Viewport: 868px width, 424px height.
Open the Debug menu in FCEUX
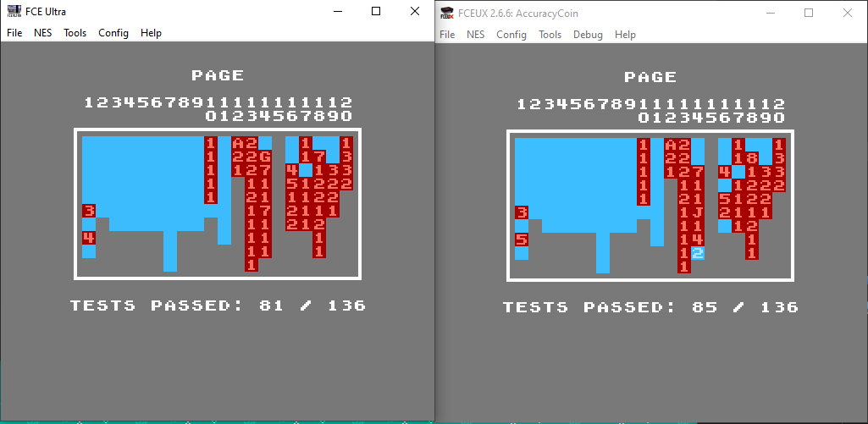point(588,35)
